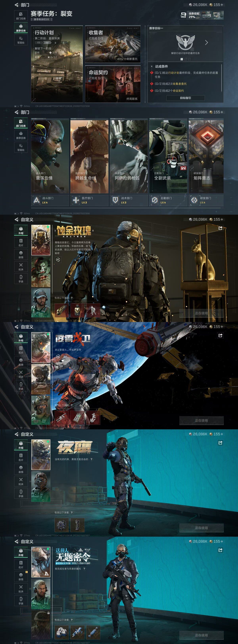Select the third dot under 赛季目标一
The width and height of the screenshot is (238, 644).
coord(189,59)
